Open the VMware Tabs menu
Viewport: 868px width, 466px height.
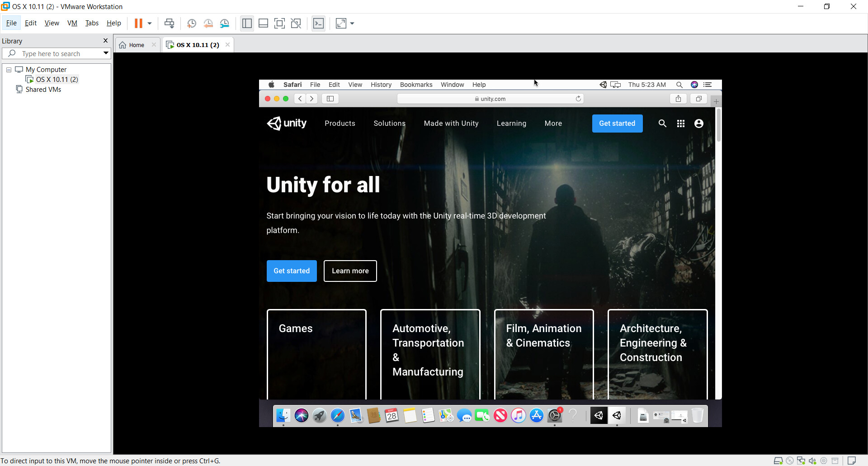point(92,23)
